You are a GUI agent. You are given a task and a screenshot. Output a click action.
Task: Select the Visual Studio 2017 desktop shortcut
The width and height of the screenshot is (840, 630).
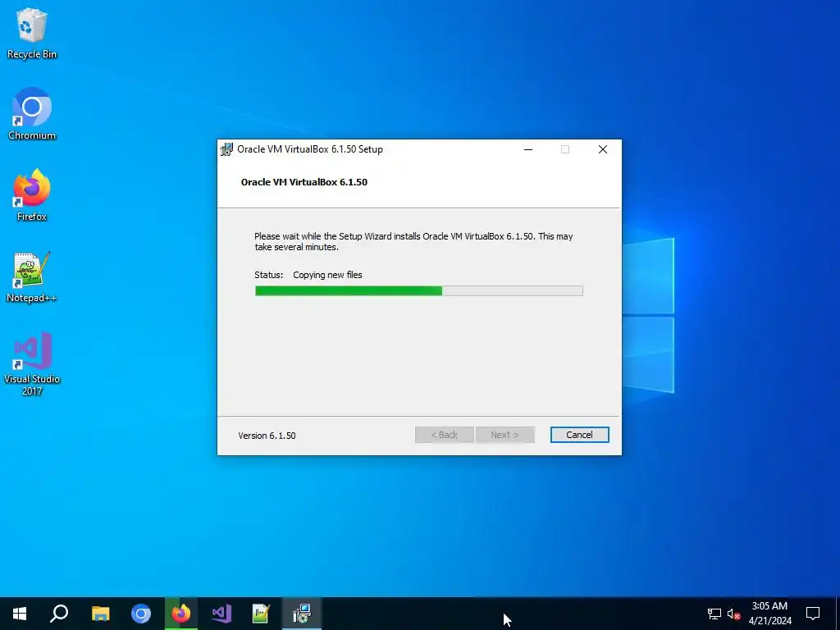tap(32, 364)
